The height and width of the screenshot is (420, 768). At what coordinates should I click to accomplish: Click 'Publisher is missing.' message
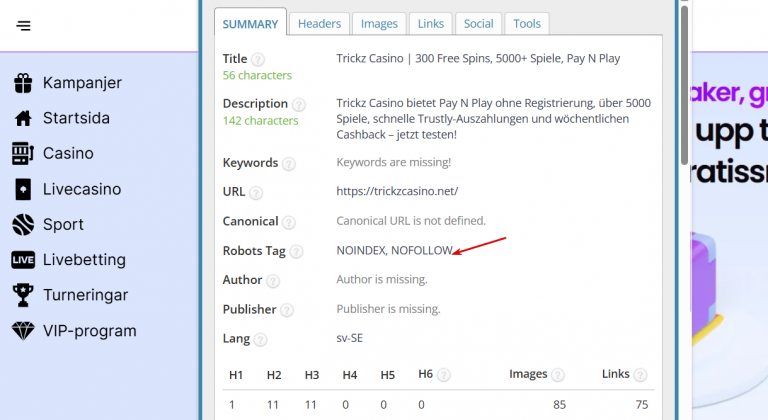(x=388, y=309)
